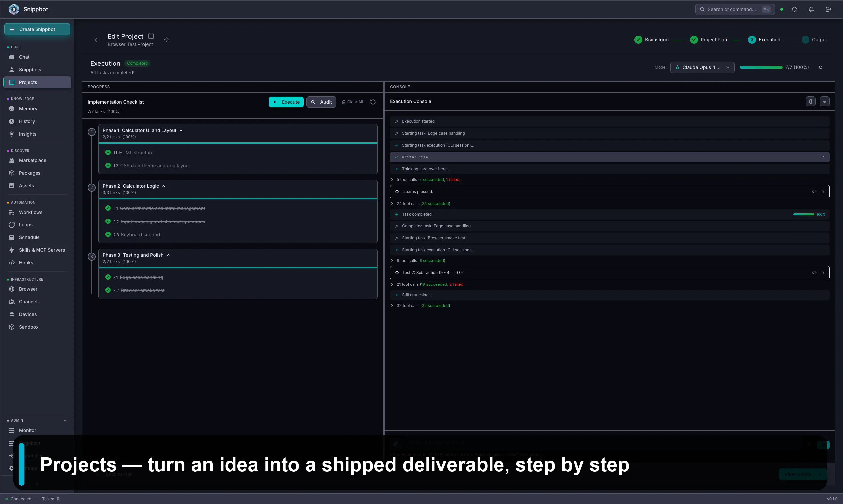Create a new Snippbot
Viewport: 843px width, 504px height.
[37, 29]
